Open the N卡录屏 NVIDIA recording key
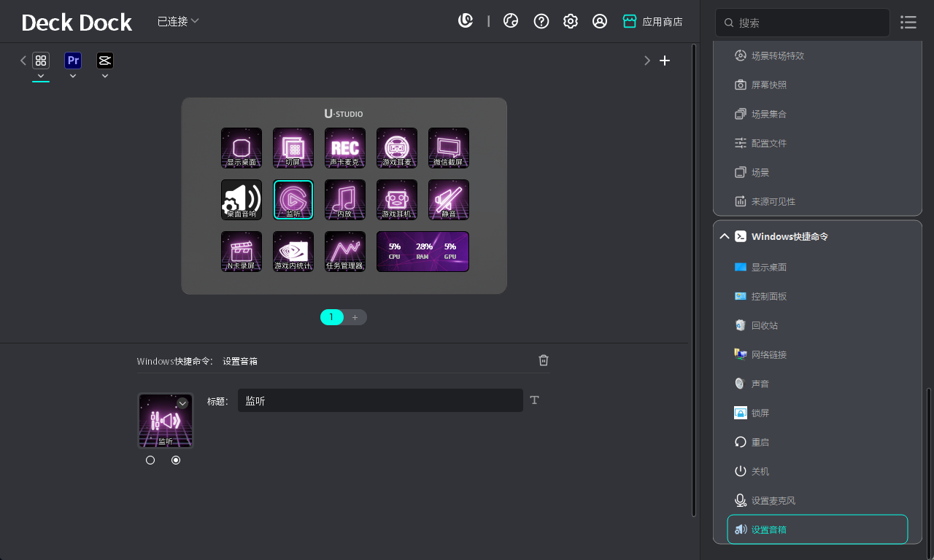 point(241,251)
